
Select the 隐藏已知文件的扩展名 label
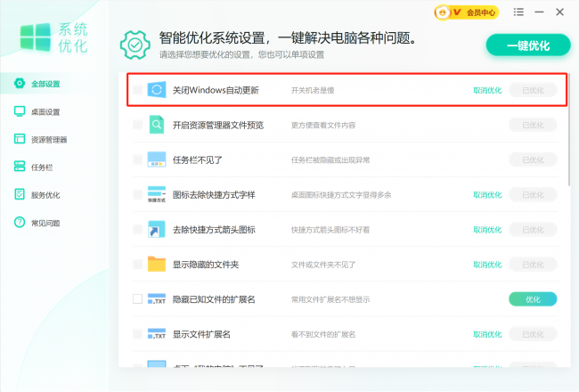214,299
